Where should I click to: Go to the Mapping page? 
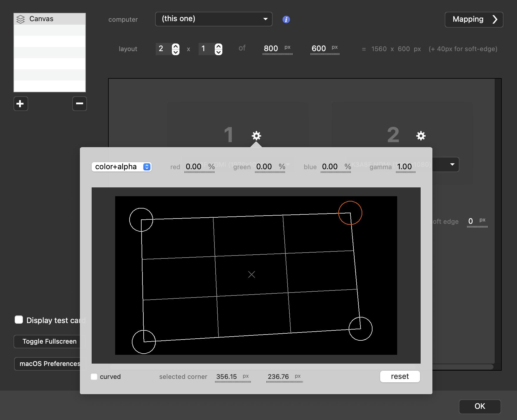[474, 19]
